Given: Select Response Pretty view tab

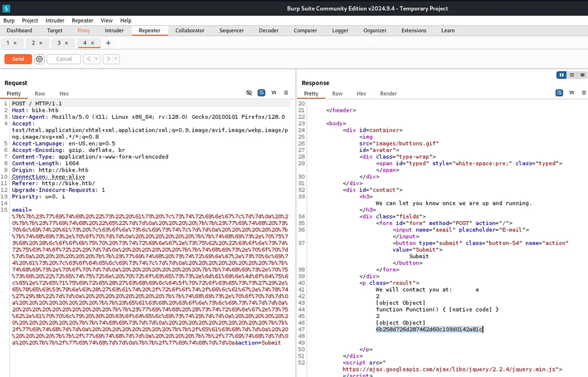Looking at the screenshot, I should click(311, 94).
